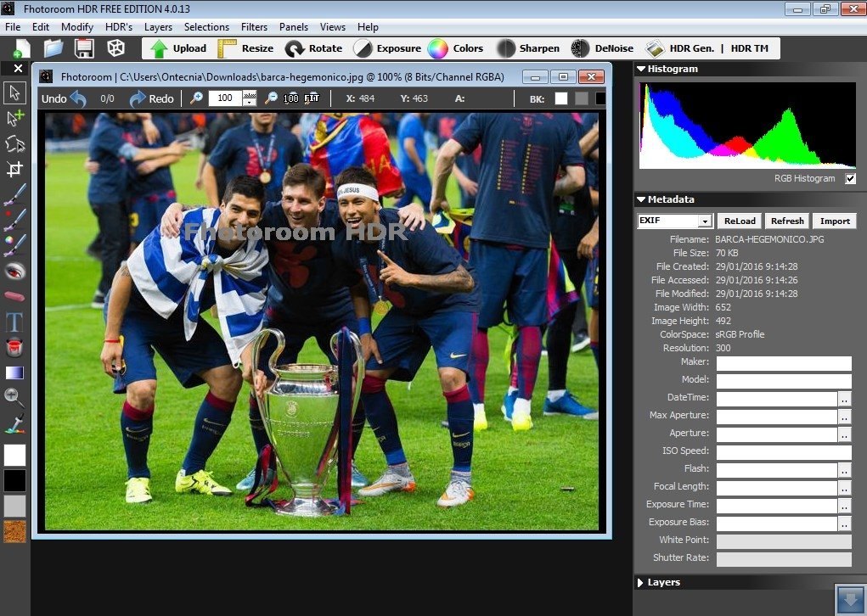The image size is (867, 616).
Task: Reset zoom to 100 percent icon
Action: coord(291,98)
